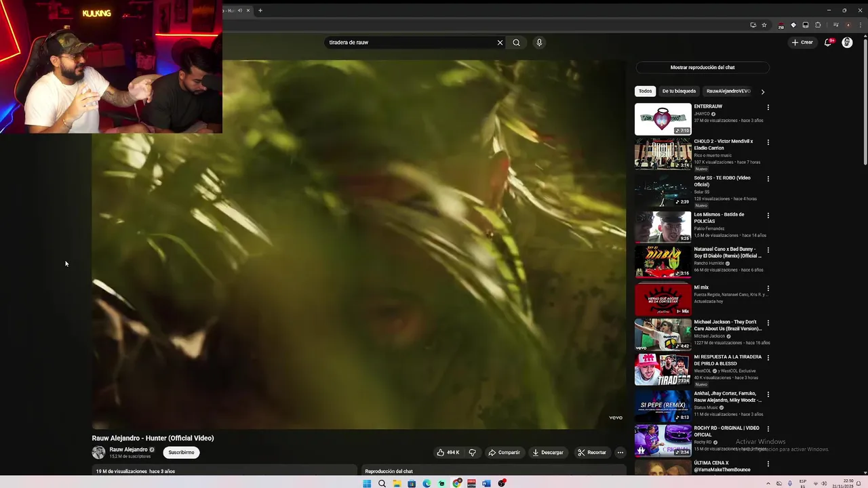Click the taskbar microphone tray icon
This screenshot has width=868, height=488.
tap(789, 483)
